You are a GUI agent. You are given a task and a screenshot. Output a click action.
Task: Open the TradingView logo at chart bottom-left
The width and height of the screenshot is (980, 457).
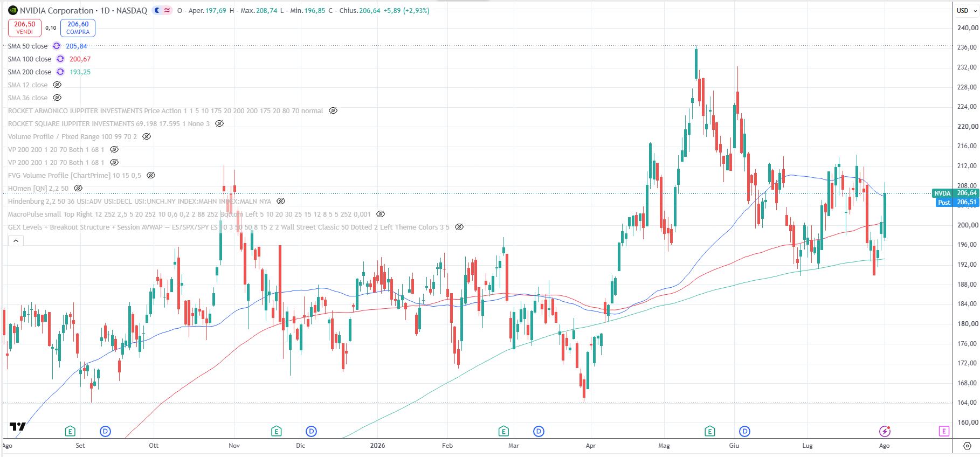[17, 426]
